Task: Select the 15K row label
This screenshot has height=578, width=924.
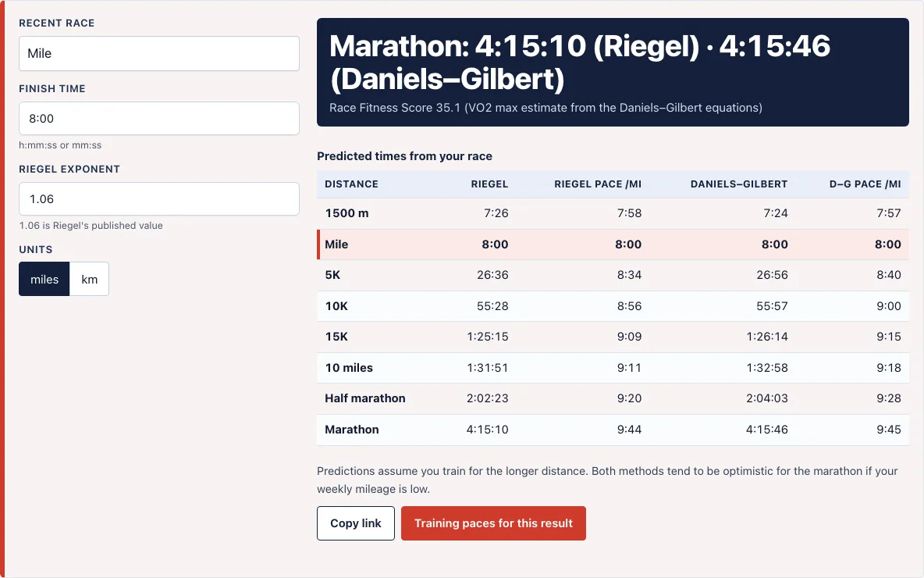Action: (336, 337)
